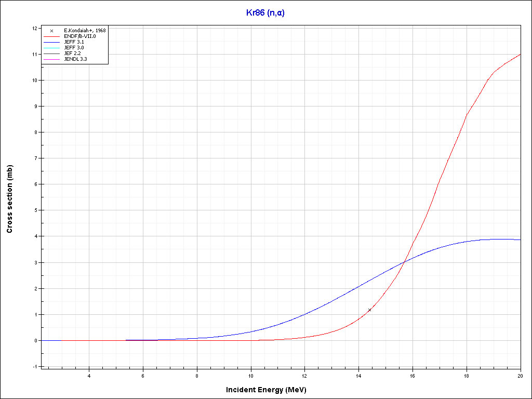This screenshot has height=399, width=532.
Task: Click the 20 tick label on x-axis
Action: pyautogui.click(x=520, y=376)
